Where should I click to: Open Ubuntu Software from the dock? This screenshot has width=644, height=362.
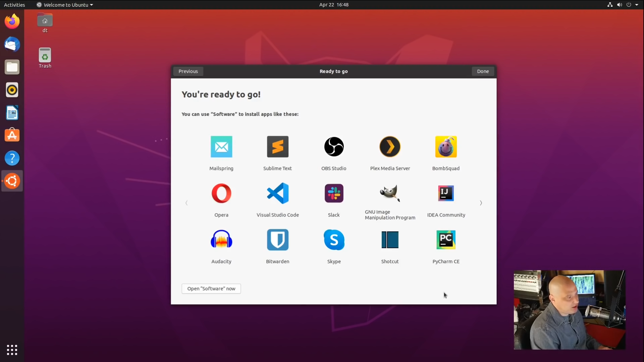click(x=12, y=135)
